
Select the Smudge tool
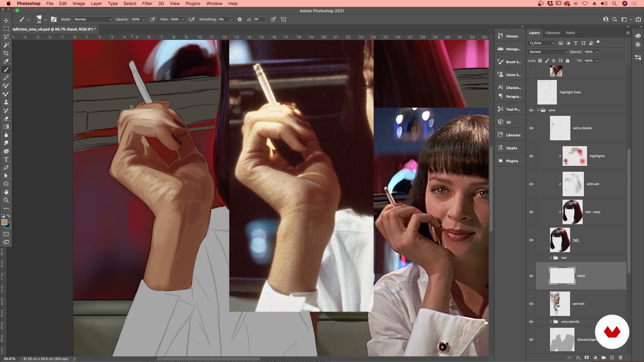tap(6, 143)
